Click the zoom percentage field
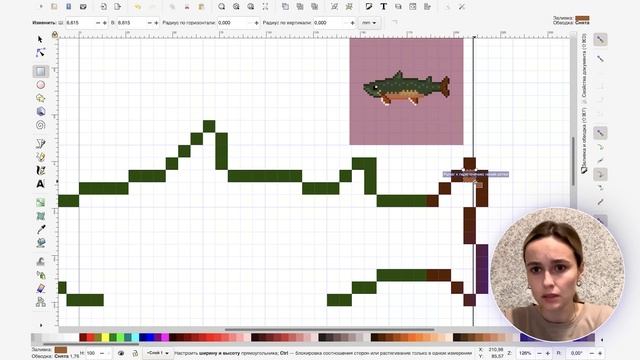The height and width of the screenshot is (360, 640). 526,353
